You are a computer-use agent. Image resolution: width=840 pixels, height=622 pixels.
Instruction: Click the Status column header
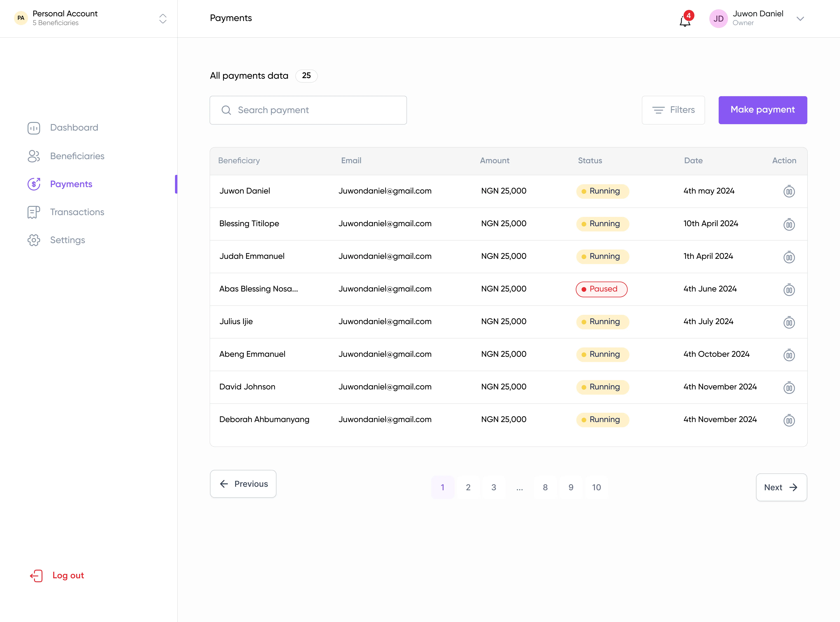pos(590,161)
